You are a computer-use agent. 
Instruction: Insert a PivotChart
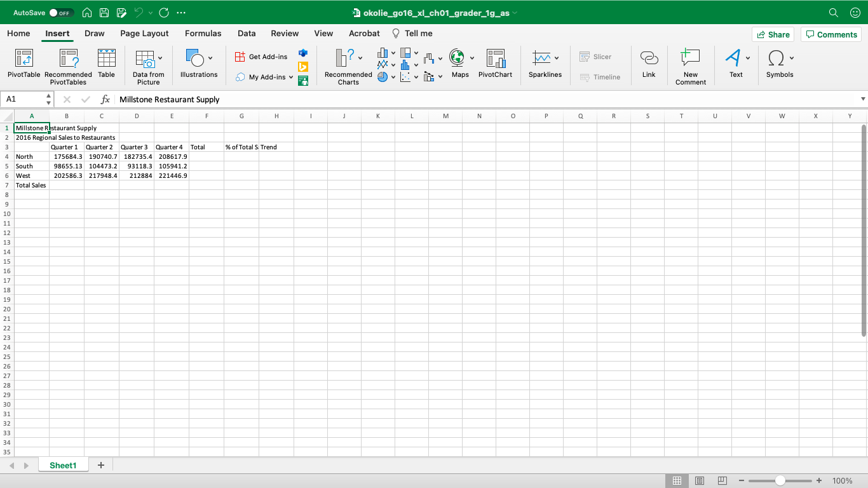pos(495,64)
